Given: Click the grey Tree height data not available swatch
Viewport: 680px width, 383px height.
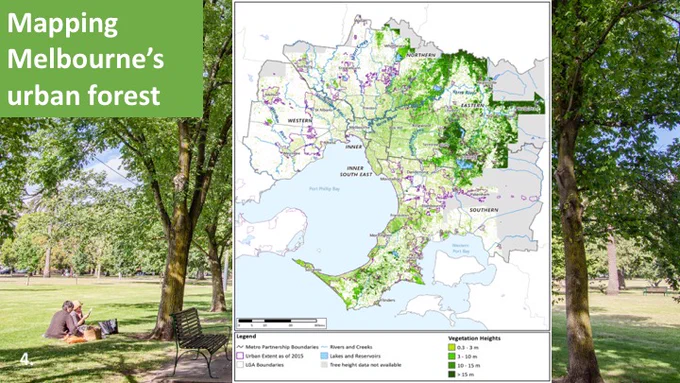Looking at the screenshot, I should [x=324, y=365].
